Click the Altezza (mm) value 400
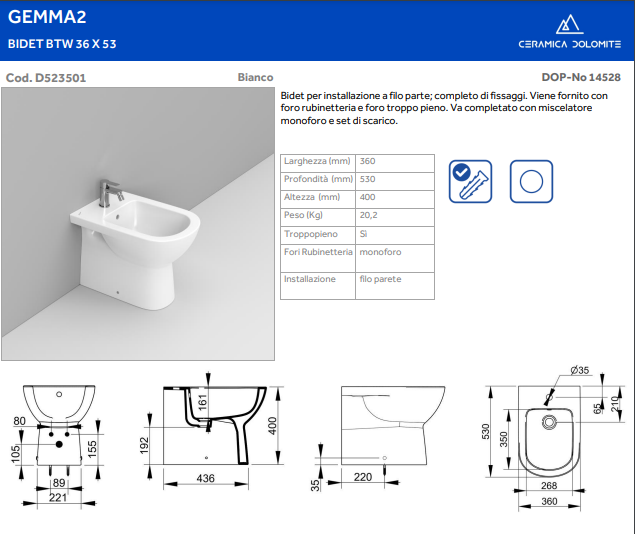The height and width of the screenshot is (534, 635). coord(368,197)
